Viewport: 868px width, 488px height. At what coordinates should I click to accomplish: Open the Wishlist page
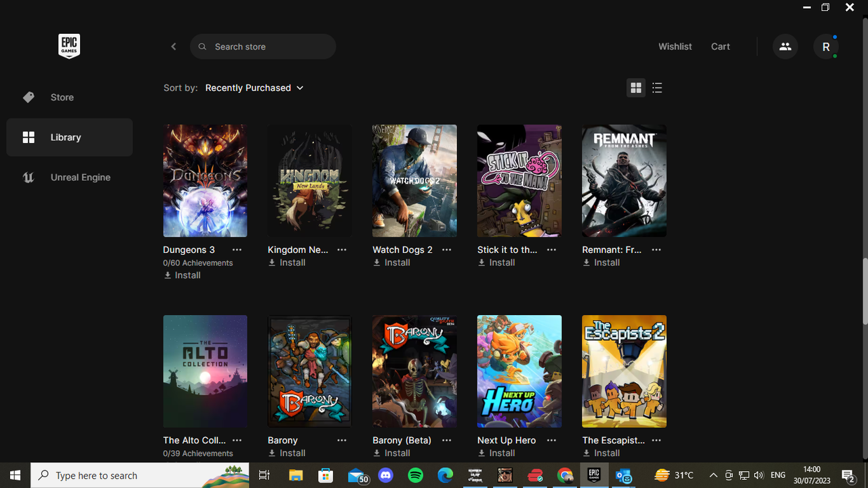click(675, 47)
